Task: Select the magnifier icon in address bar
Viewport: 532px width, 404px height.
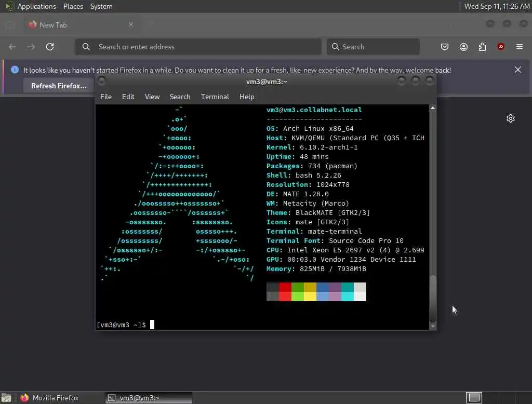Action: point(86,47)
